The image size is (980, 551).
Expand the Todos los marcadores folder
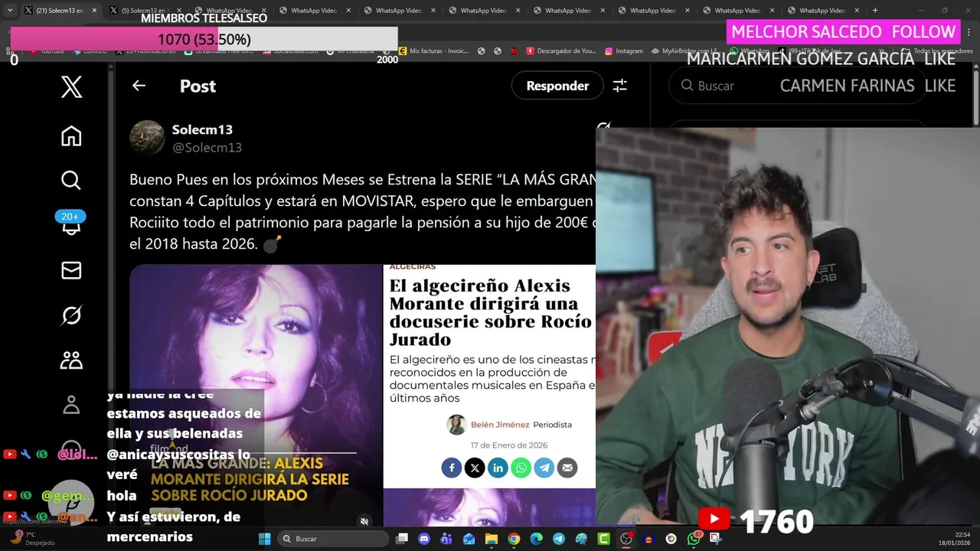click(937, 51)
